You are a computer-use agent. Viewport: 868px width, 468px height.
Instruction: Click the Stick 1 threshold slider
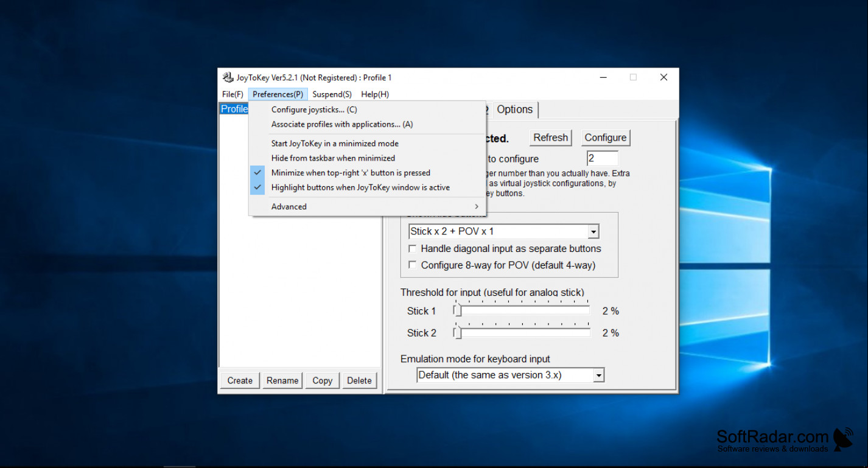(522, 311)
